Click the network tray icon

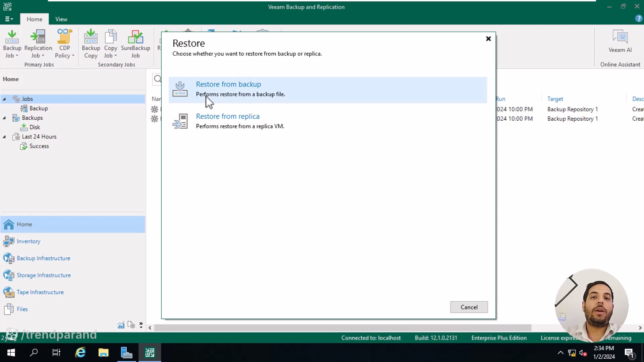572,353
